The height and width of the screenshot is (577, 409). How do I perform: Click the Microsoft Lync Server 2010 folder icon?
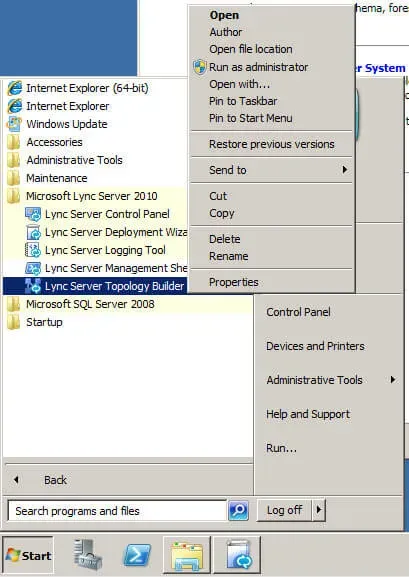coord(14,196)
